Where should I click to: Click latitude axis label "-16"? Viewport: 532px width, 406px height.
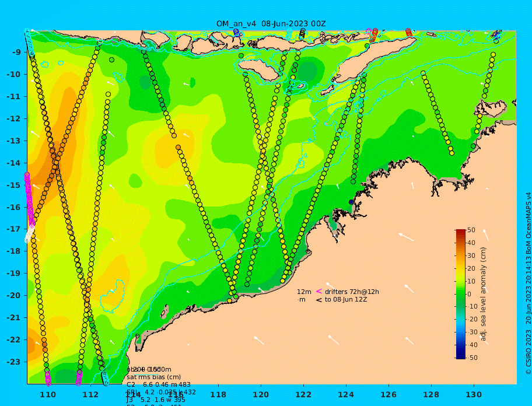[14, 207]
